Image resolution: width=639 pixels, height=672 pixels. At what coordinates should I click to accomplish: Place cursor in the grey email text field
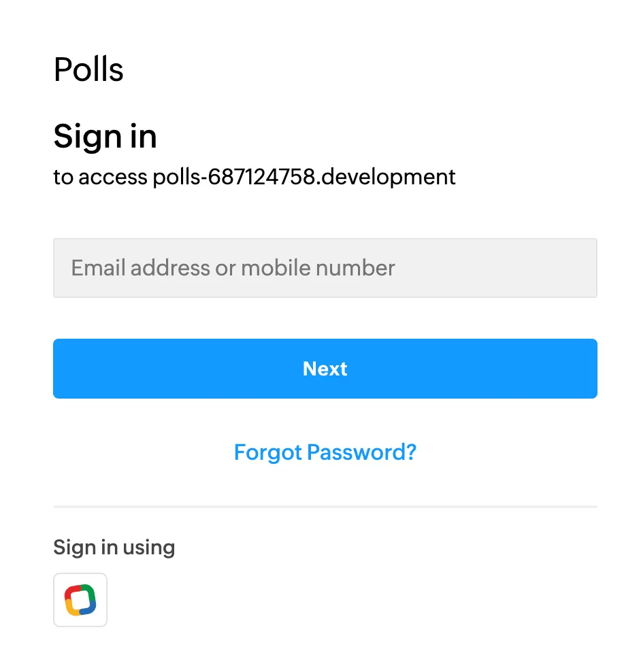coord(325,268)
